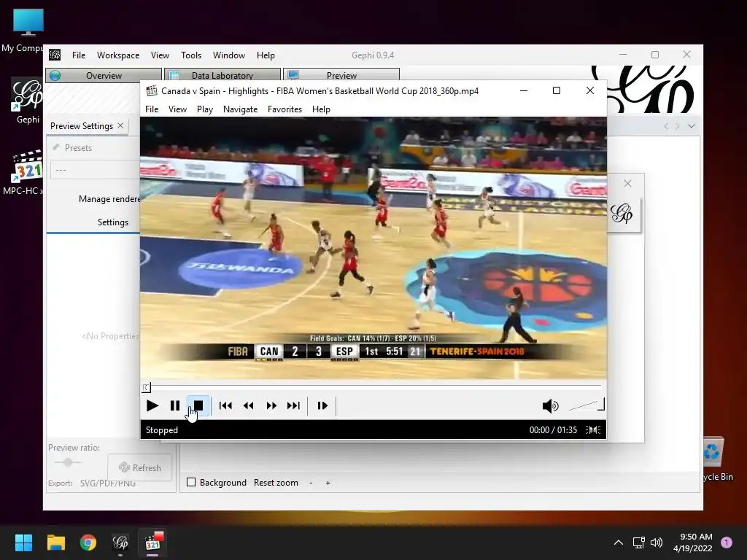Image resolution: width=747 pixels, height=560 pixels.
Task: Open the MPC-HC View menu
Action: (177, 109)
